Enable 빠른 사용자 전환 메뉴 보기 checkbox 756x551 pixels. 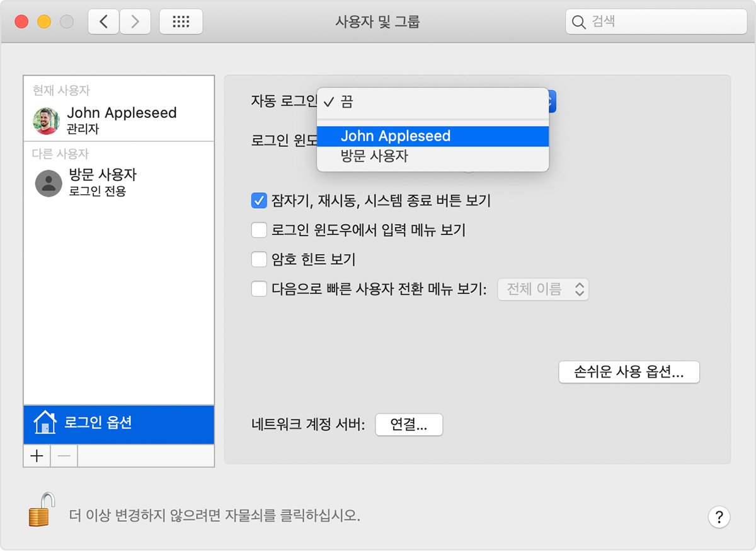click(x=259, y=289)
